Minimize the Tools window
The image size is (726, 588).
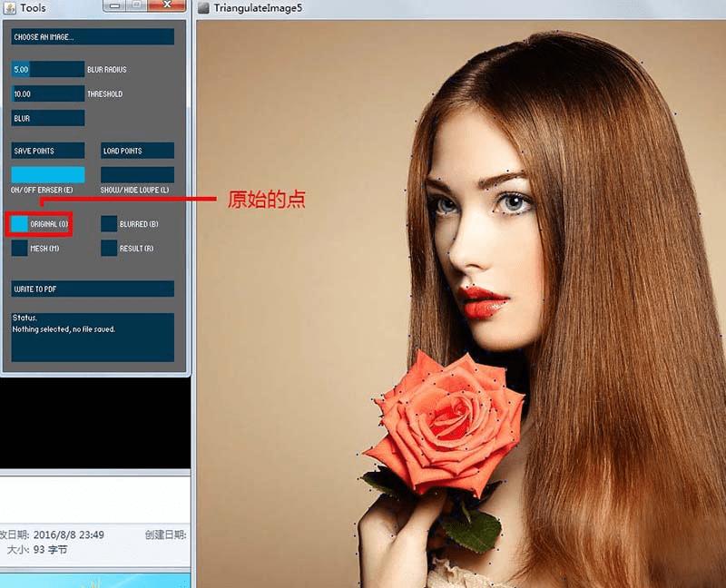coord(114,5)
